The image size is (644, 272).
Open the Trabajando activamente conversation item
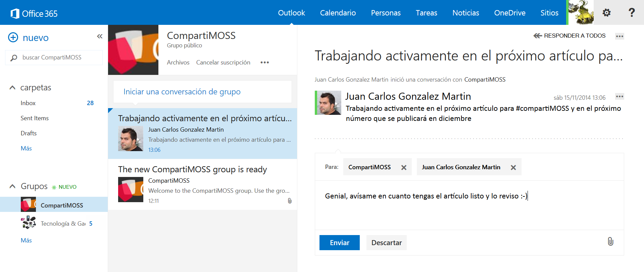click(x=202, y=133)
